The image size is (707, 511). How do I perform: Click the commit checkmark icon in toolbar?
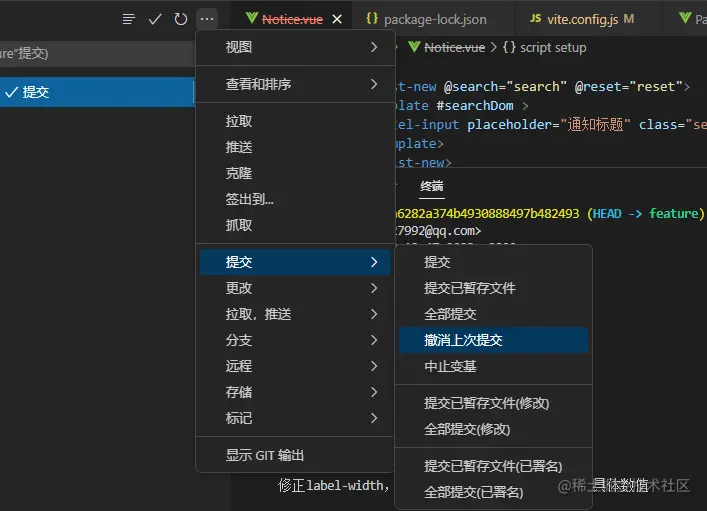tap(155, 19)
